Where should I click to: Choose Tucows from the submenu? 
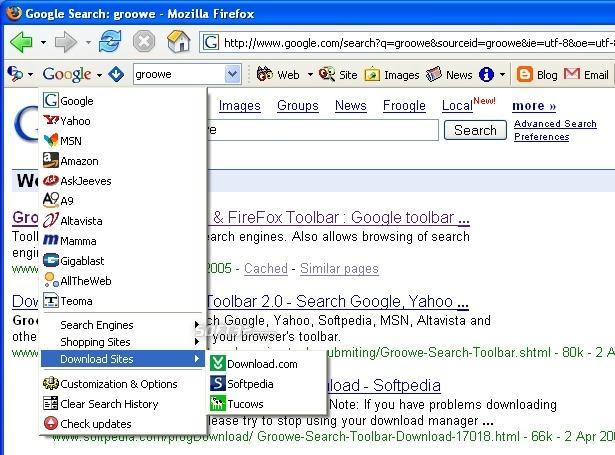click(267, 404)
